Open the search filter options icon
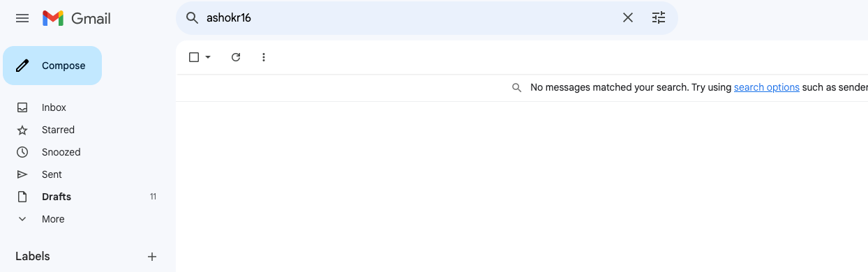This screenshot has height=272, width=868. pos(659,18)
